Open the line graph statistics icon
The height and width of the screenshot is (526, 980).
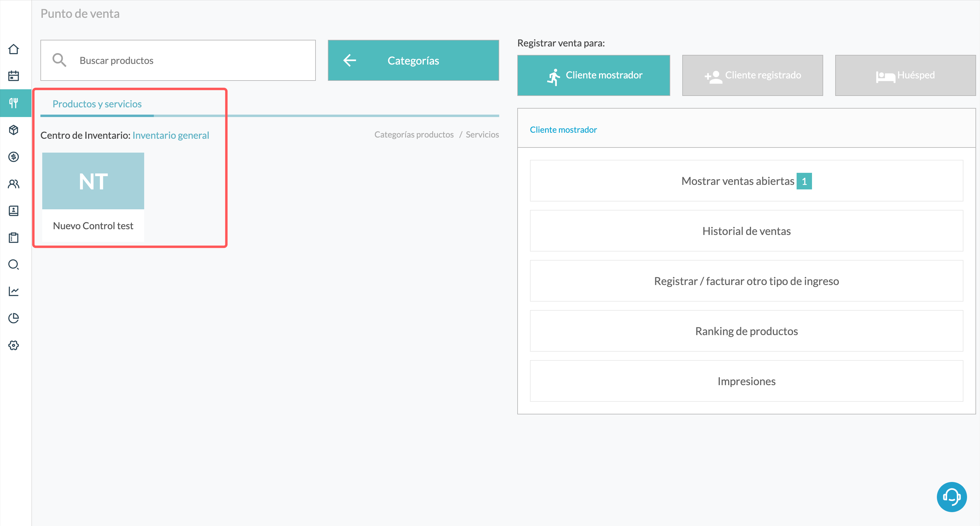(14, 291)
